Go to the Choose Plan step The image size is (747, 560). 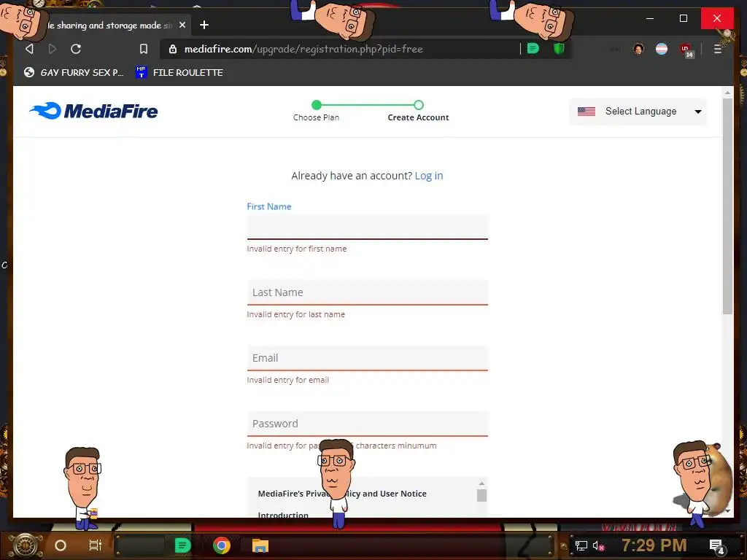click(317, 111)
